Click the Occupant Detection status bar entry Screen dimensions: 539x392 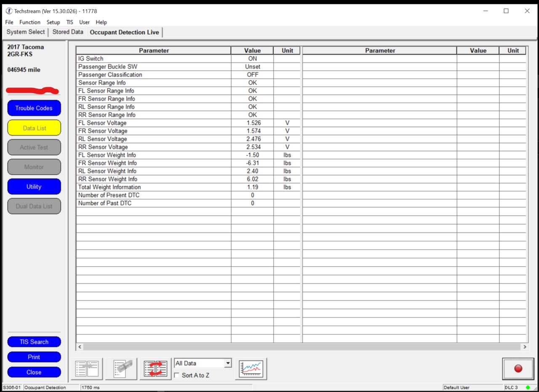click(x=45, y=387)
